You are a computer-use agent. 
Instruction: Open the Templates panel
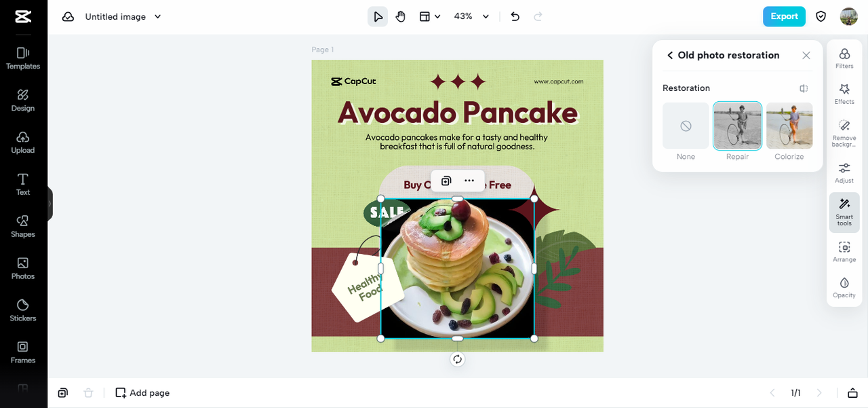tap(23, 58)
